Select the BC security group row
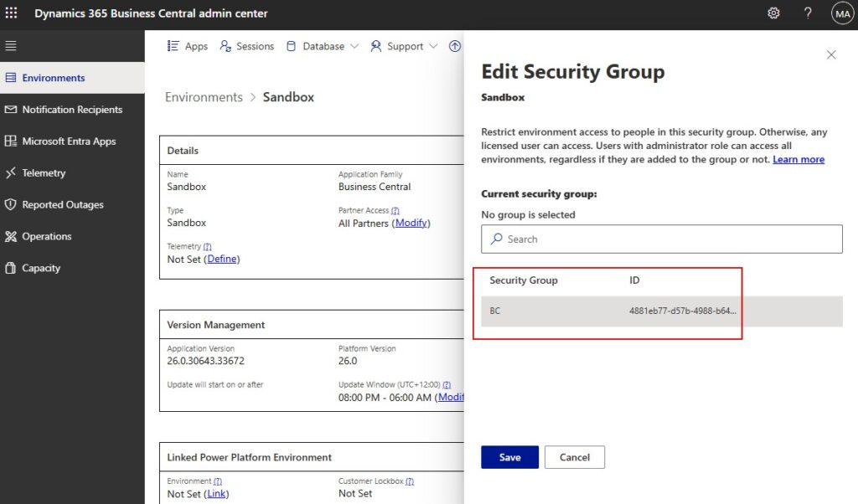858x504 pixels. (662, 311)
